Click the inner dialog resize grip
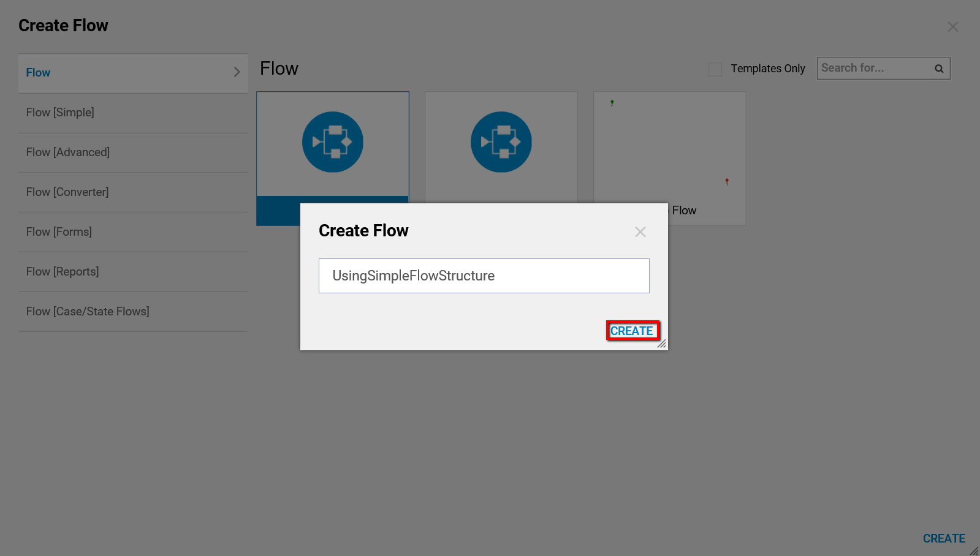This screenshot has height=556, width=980. [x=662, y=344]
